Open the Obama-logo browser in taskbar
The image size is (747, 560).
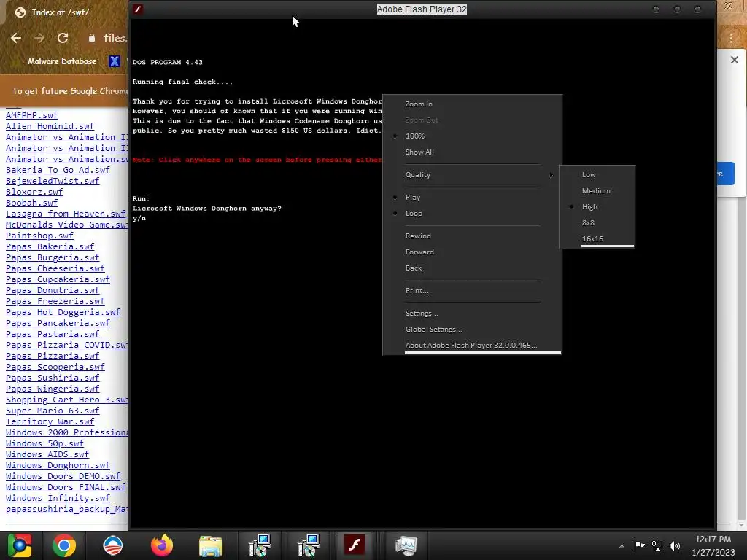coord(113,545)
